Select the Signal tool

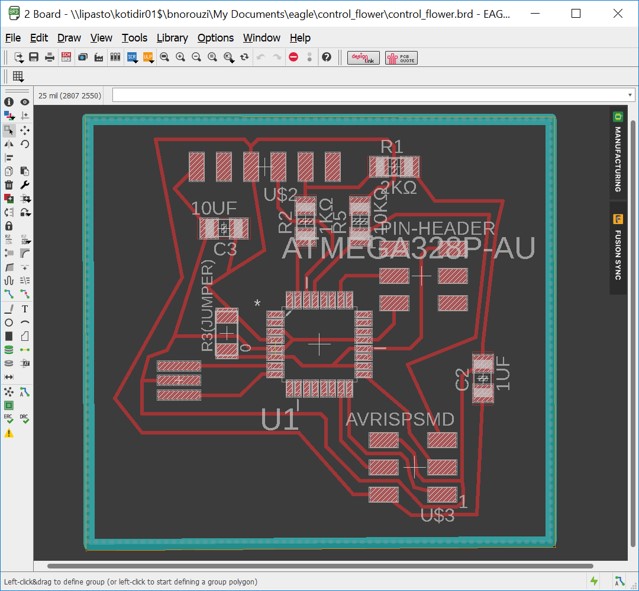click(x=25, y=350)
